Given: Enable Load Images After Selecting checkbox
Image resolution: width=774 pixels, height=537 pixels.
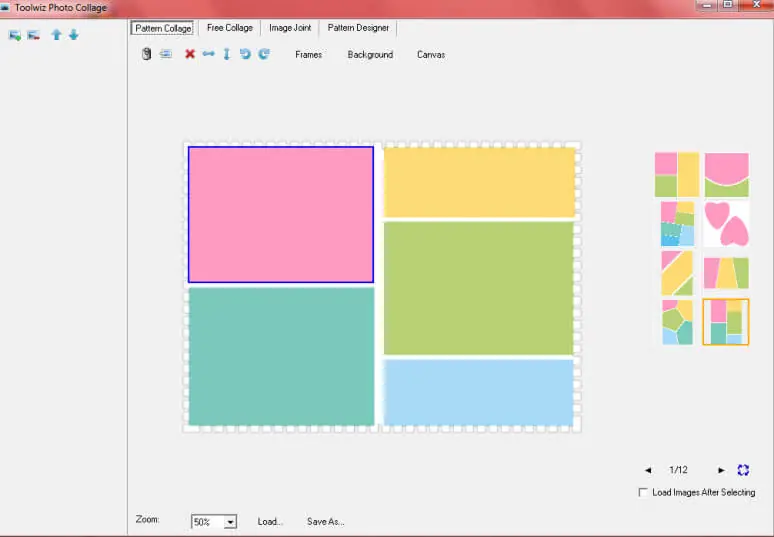Looking at the screenshot, I should click(643, 493).
